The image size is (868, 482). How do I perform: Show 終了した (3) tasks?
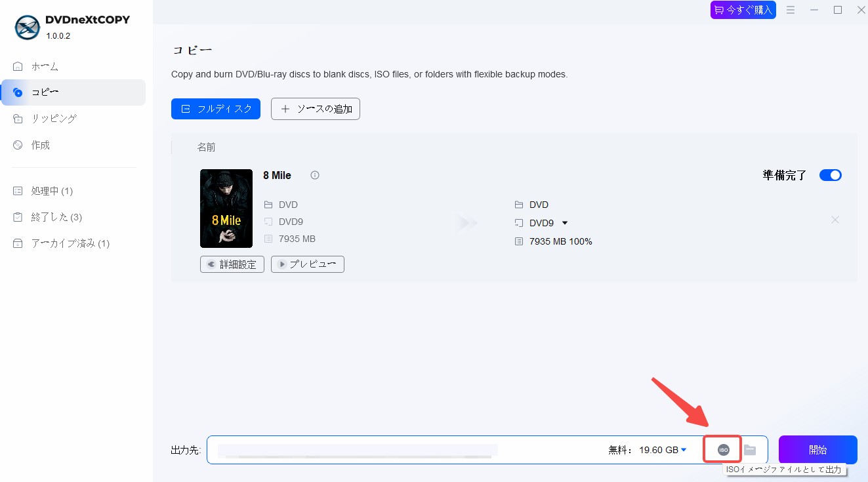[73, 217]
